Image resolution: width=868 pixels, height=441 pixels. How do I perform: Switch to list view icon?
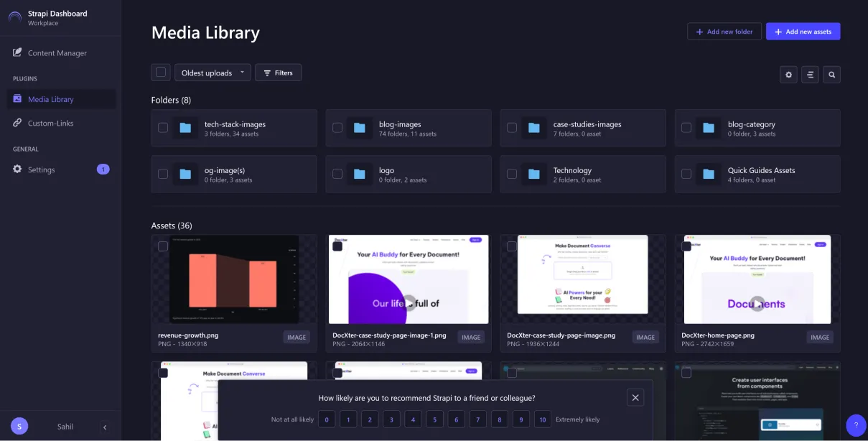pyautogui.click(x=810, y=74)
